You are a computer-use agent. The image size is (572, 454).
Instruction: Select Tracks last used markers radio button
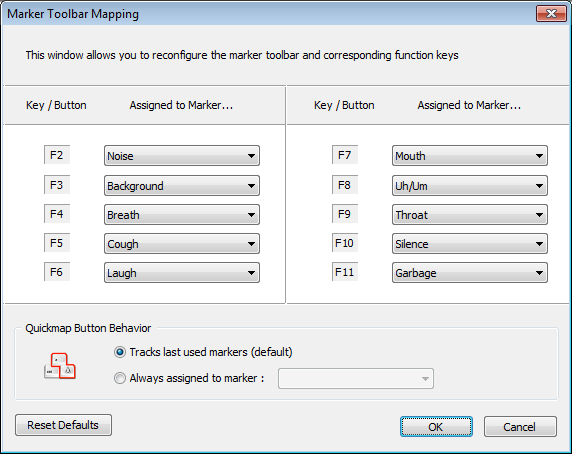(x=120, y=352)
